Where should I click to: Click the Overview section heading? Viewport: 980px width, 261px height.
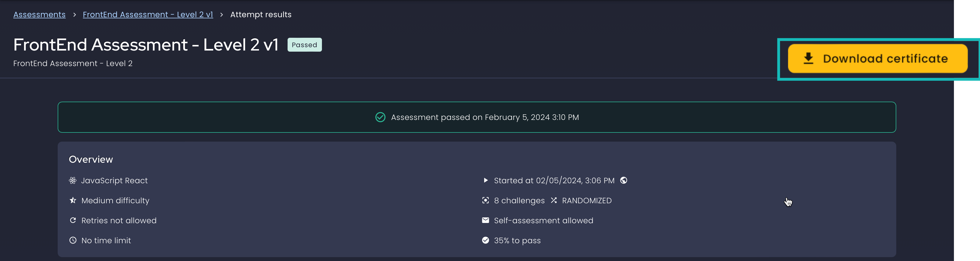(91, 159)
